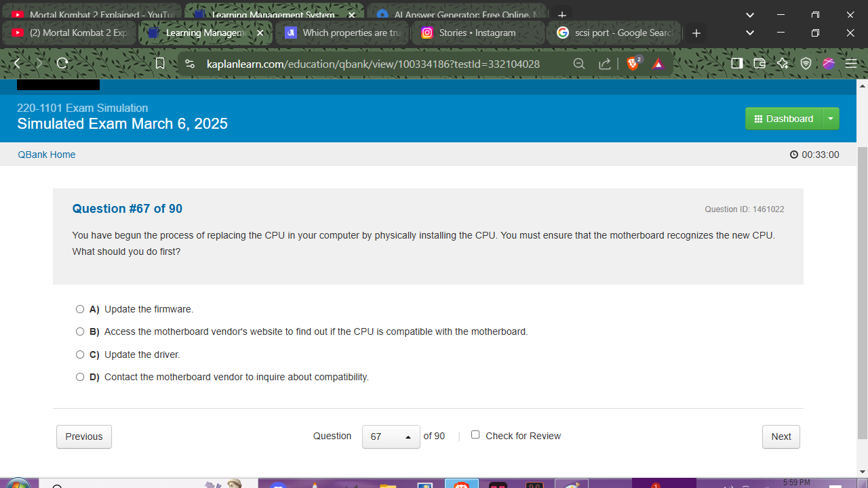Toggle the browser sidebar panel icon

(x=737, y=64)
